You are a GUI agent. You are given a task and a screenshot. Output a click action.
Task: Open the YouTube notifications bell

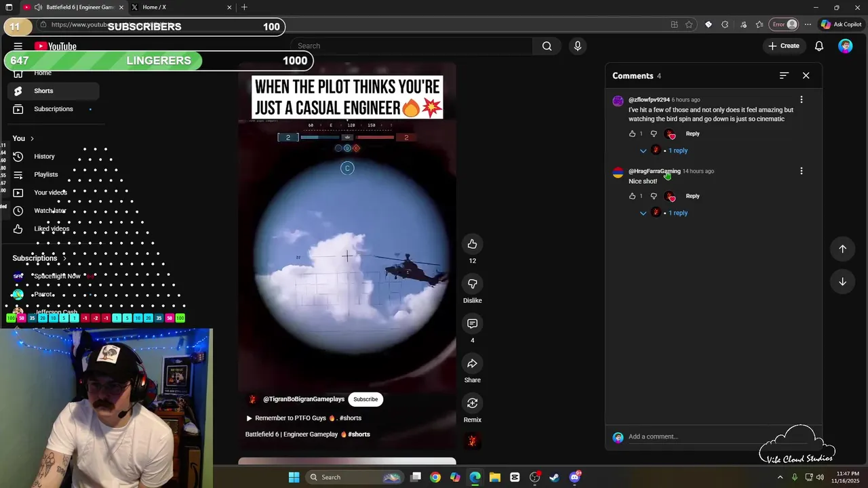click(819, 46)
